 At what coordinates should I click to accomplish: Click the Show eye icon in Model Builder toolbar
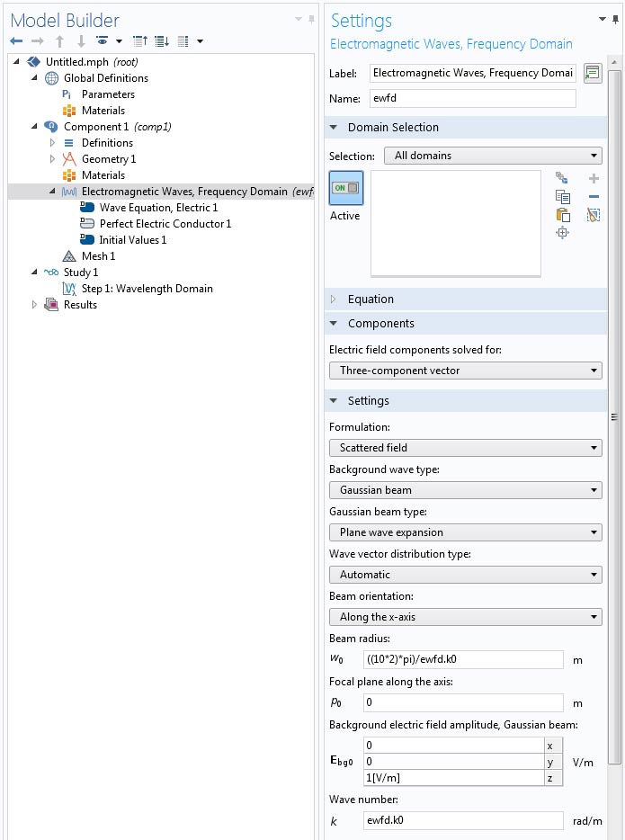(x=103, y=41)
